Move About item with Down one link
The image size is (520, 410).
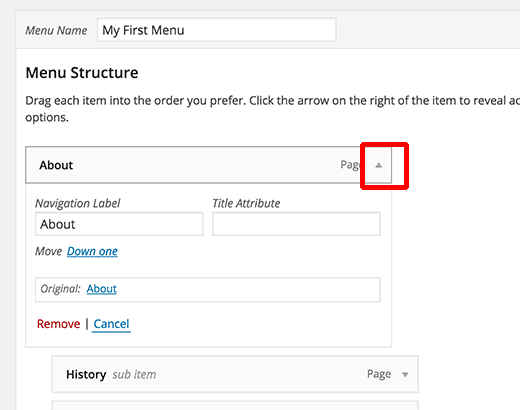click(92, 251)
